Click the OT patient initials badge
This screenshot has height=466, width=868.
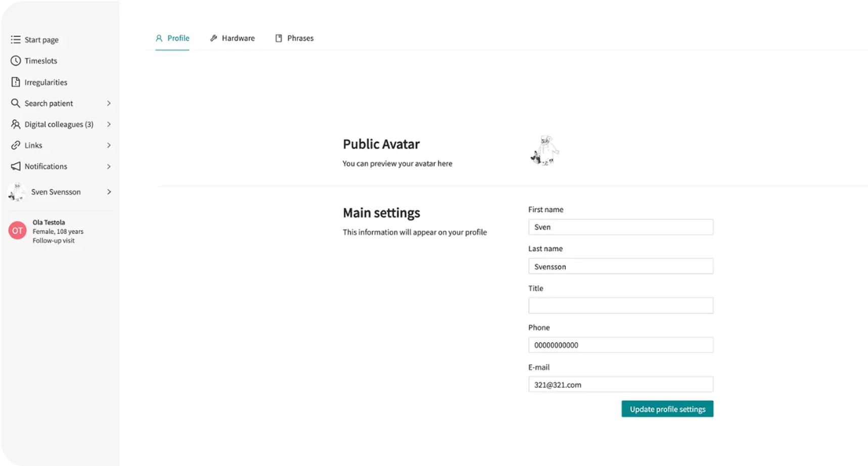click(17, 230)
